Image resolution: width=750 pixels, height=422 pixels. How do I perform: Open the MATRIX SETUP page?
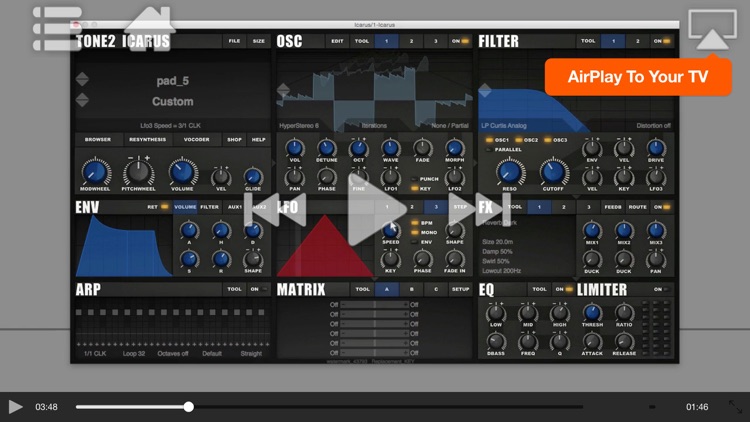click(460, 289)
